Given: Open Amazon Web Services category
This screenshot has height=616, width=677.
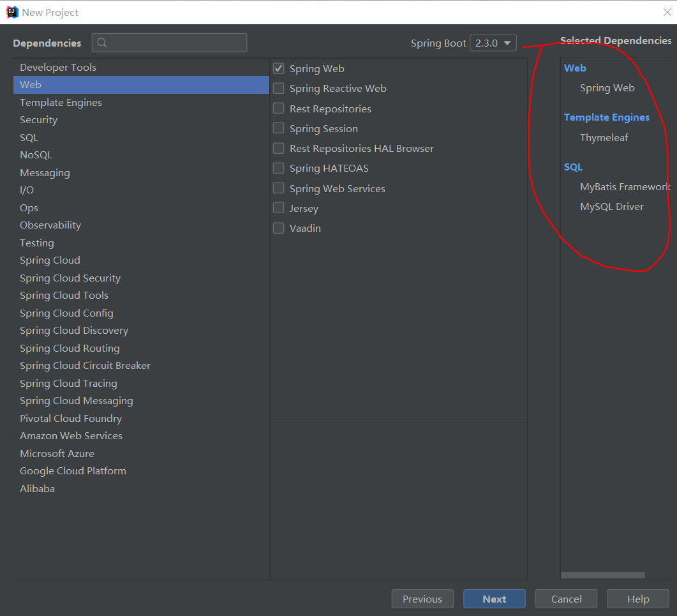Looking at the screenshot, I should 141,435.
